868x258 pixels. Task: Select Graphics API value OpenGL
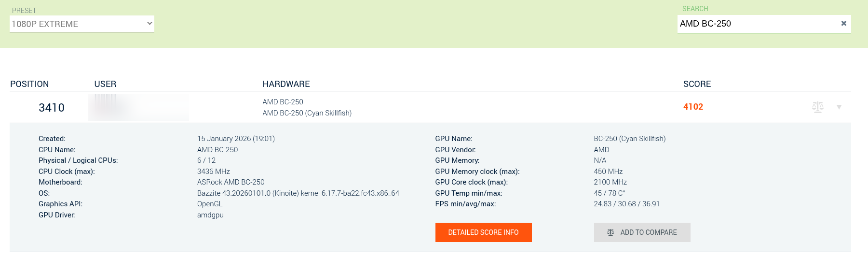pyautogui.click(x=210, y=204)
